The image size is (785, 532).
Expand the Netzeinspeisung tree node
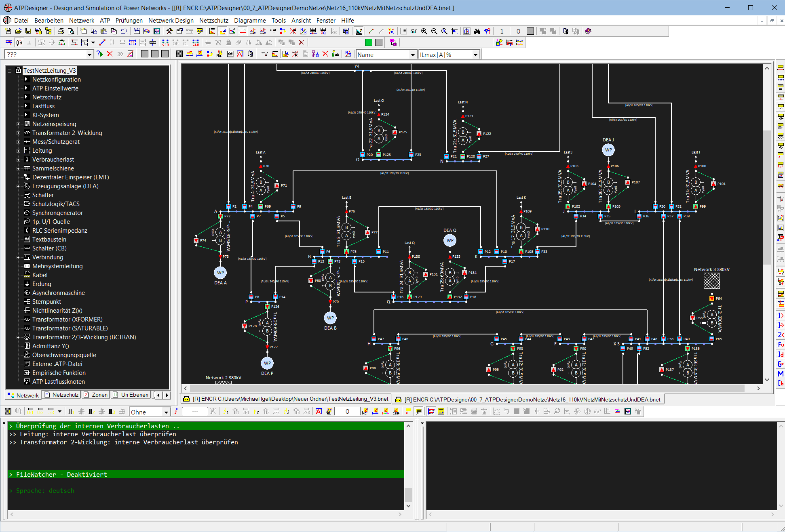(x=18, y=124)
